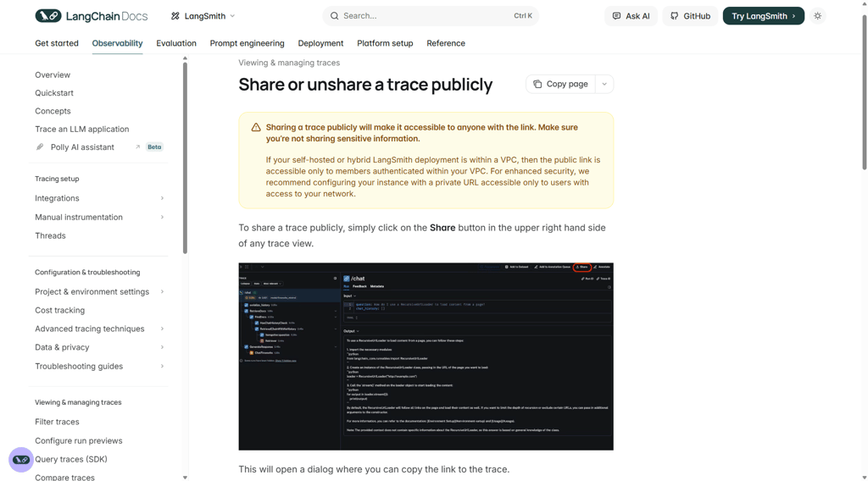Click Viewing & managing traces breadcrumb
The width and height of the screenshot is (868, 481).
click(289, 63)
